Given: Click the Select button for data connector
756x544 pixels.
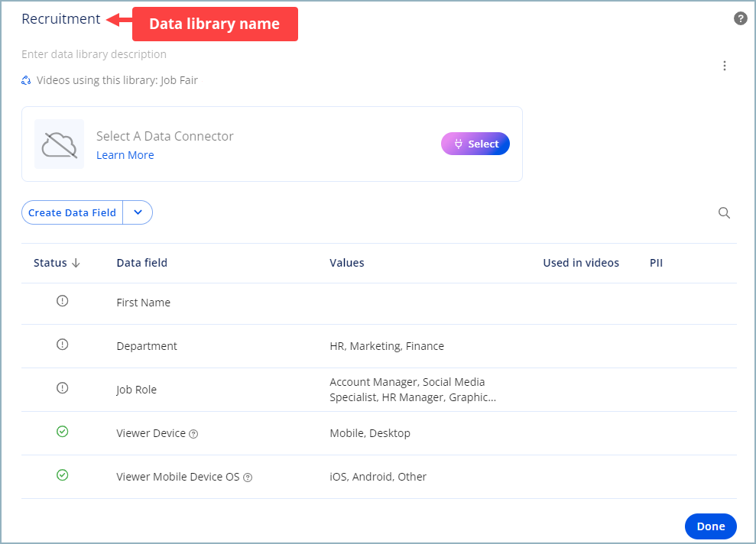Looking at the screenshot, I should click(475, 143).
